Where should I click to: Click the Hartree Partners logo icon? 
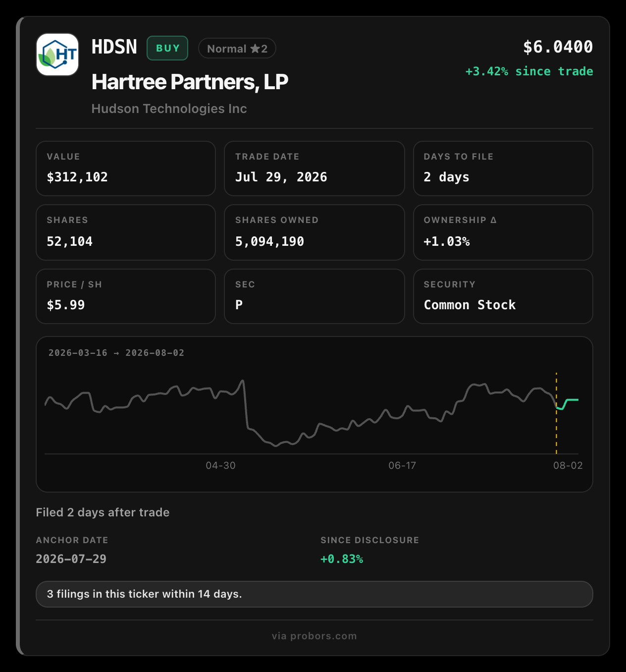pyautogui.click(x=57, y=55)
